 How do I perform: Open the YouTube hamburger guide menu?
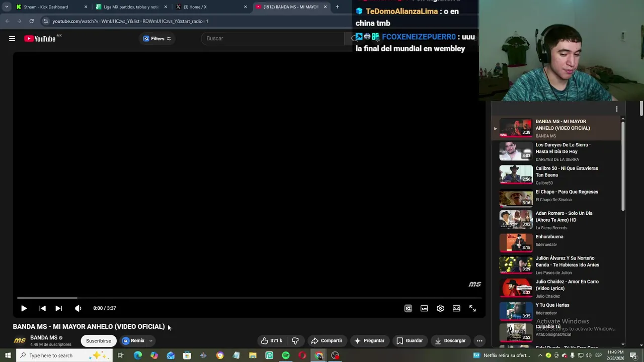click(12, 38)
